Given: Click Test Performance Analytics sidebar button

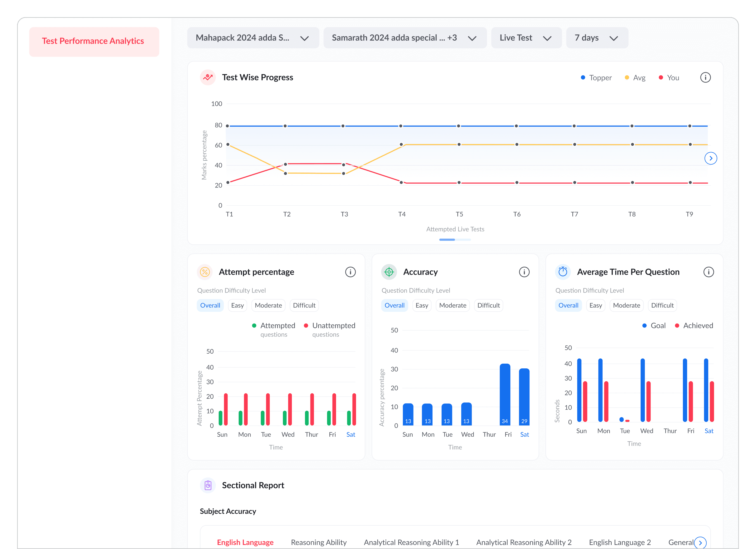Looking at the screenshot, I should click(94, 41).
